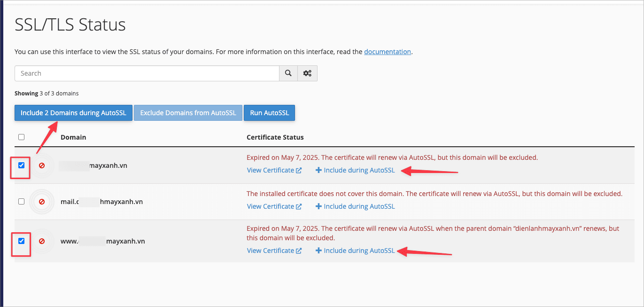Click external-link icon on mail row View Certificate
This screenshot has width=644, height=307.
point(299,207)
